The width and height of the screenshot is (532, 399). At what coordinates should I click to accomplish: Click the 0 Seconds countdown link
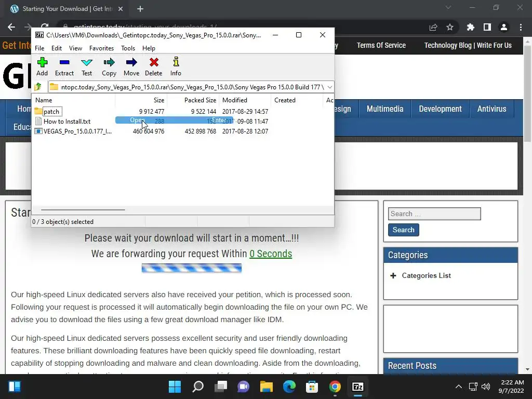pyautogui.click(x=271, y=254)
